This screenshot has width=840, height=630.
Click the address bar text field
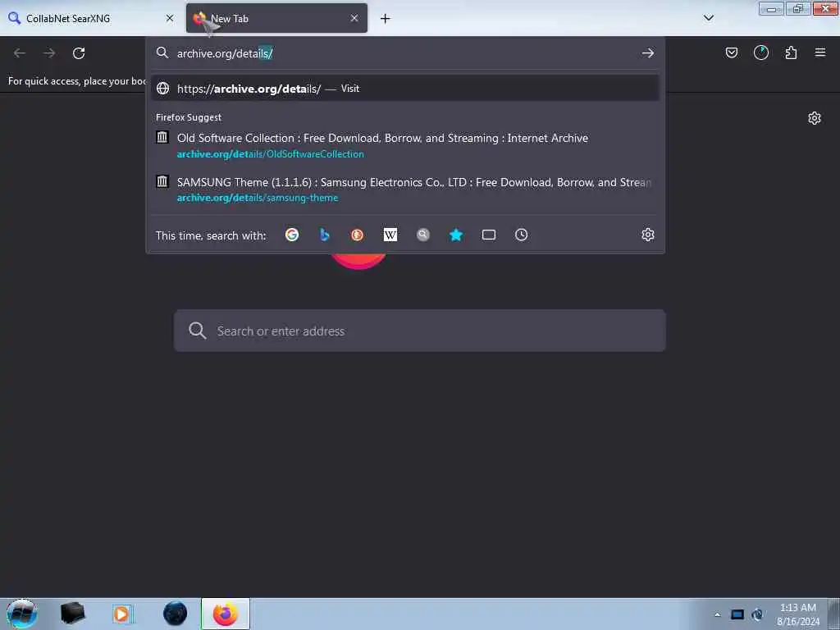[404, 53]
